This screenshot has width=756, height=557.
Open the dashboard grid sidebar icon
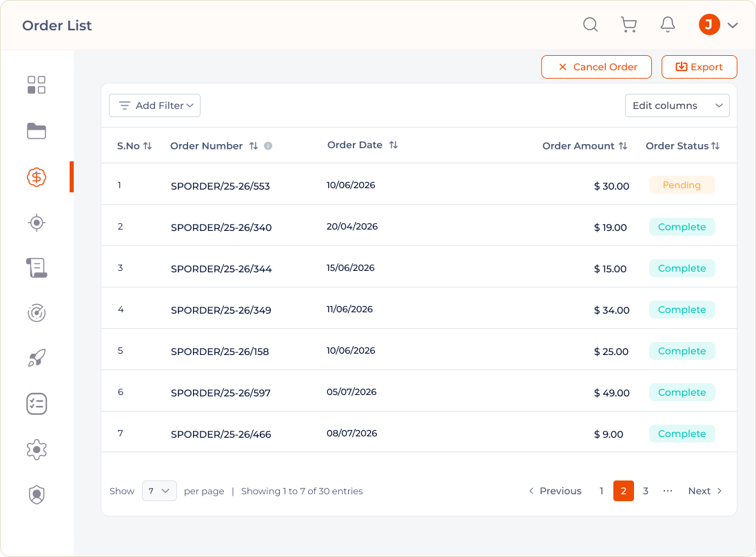point(37,85)
